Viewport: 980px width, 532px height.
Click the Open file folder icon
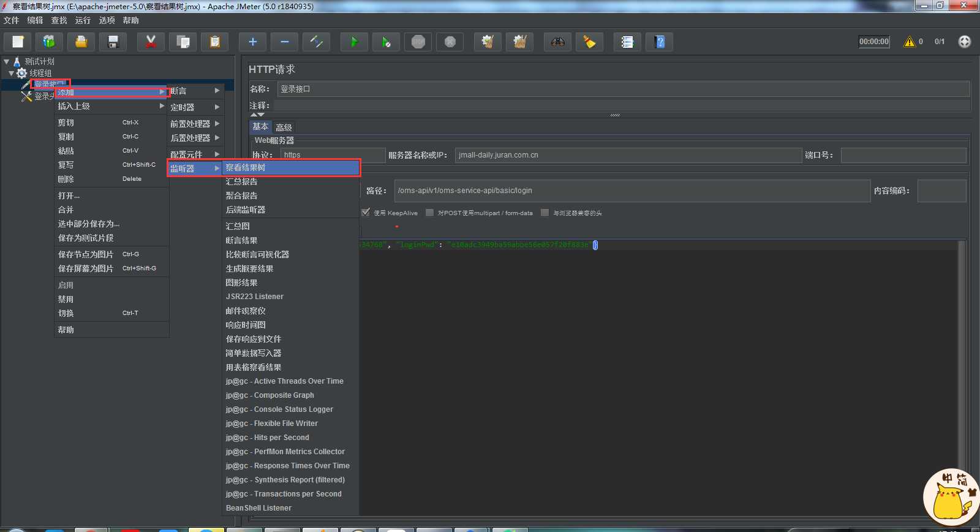(81, 42)
